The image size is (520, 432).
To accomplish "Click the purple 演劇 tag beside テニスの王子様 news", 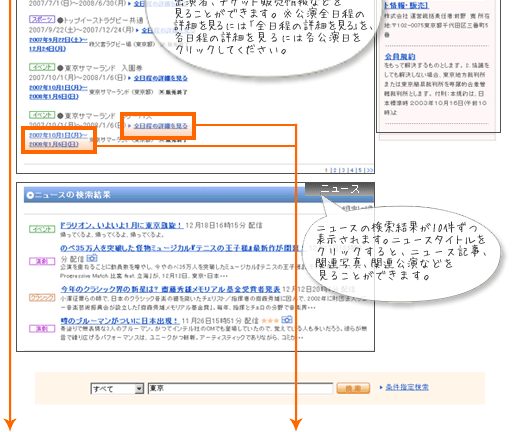I will click(42, 261).
